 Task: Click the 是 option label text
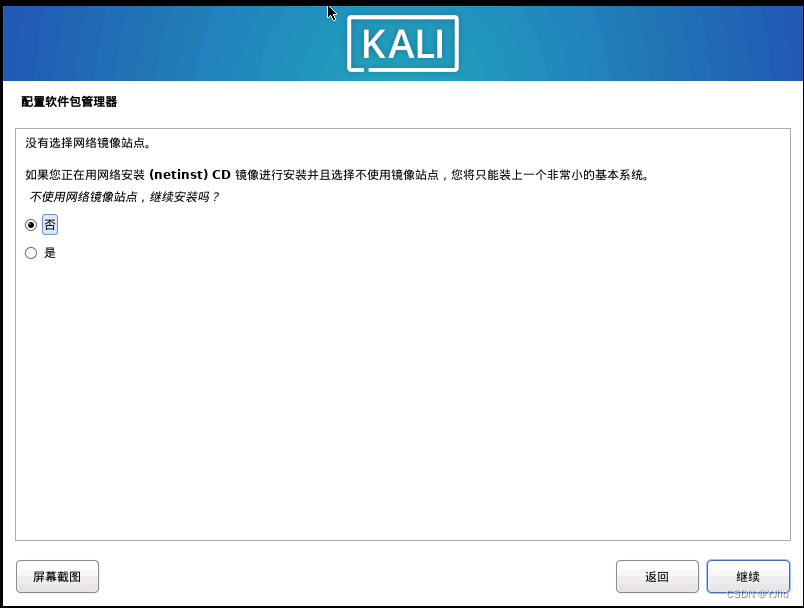(x=50, y=253)
